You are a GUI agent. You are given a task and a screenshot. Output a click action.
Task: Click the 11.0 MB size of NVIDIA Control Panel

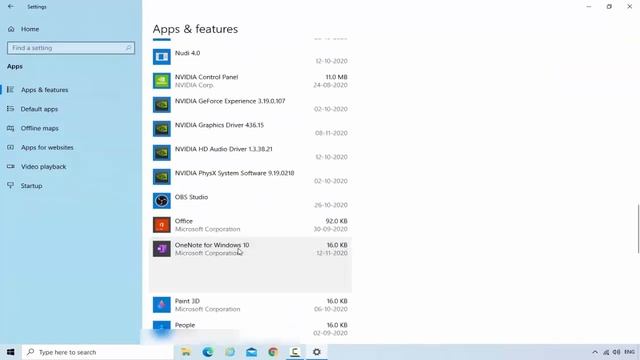click(336, 77)
